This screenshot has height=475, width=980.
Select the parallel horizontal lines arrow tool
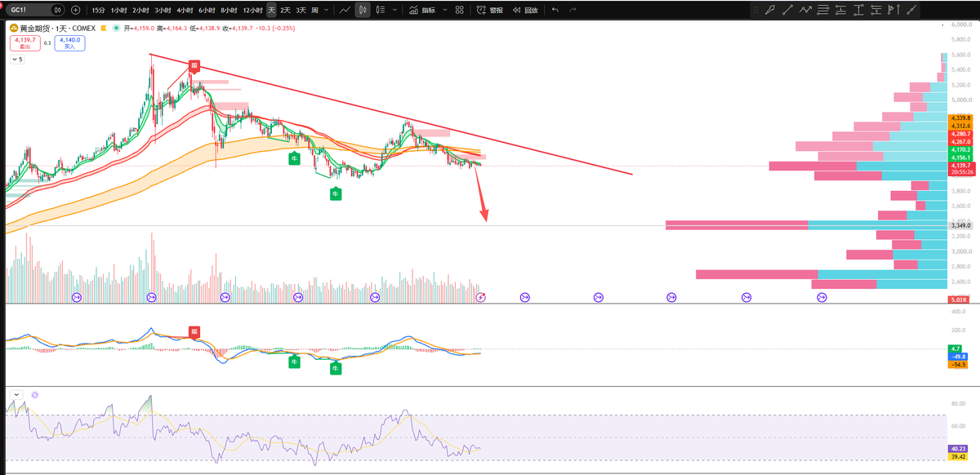coord(825,10)
